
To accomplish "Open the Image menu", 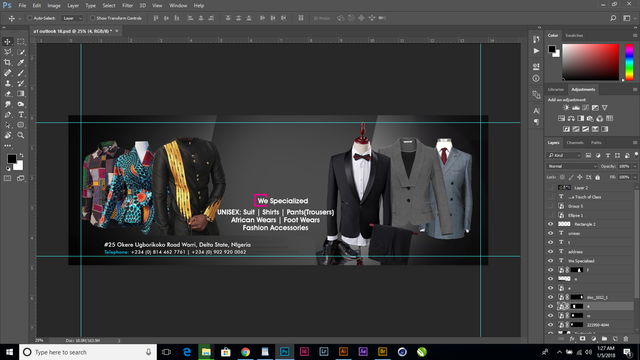I will [54, 6].
